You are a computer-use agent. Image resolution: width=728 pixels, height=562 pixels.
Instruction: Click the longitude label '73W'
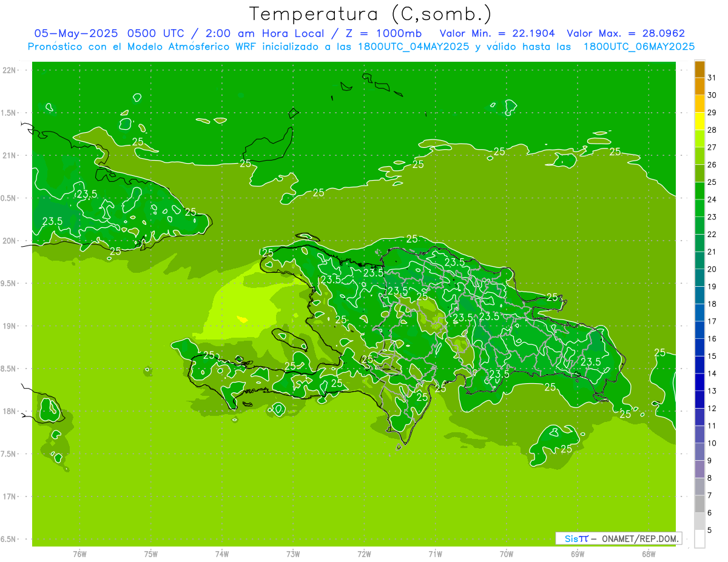(293, 554)
